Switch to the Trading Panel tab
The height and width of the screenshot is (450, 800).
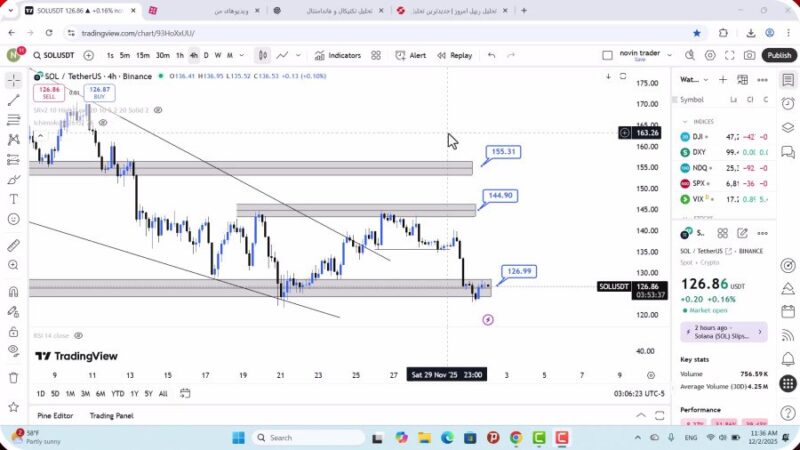tap(111, 416)
